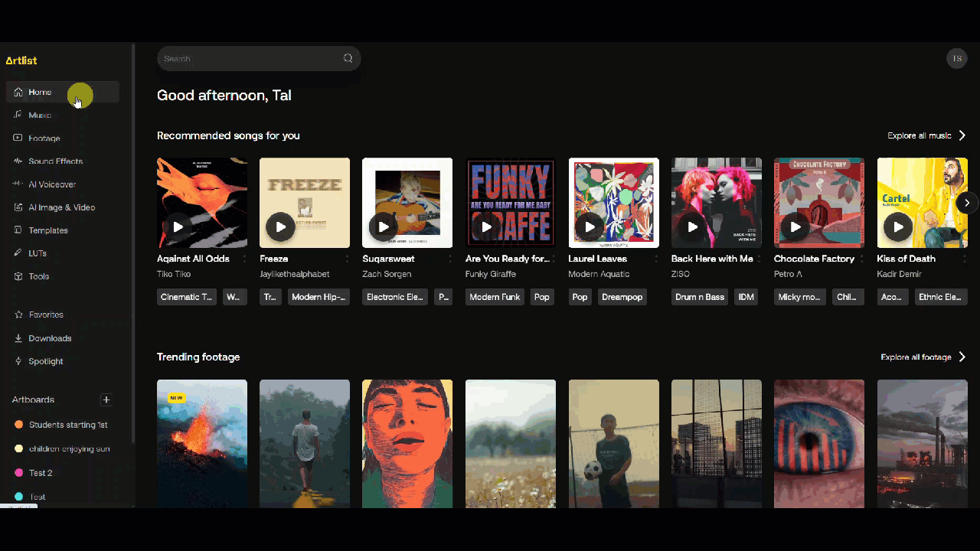Go to Spotlight in the sidebar
The image size is (980, 551).
[x=46, y=361]
